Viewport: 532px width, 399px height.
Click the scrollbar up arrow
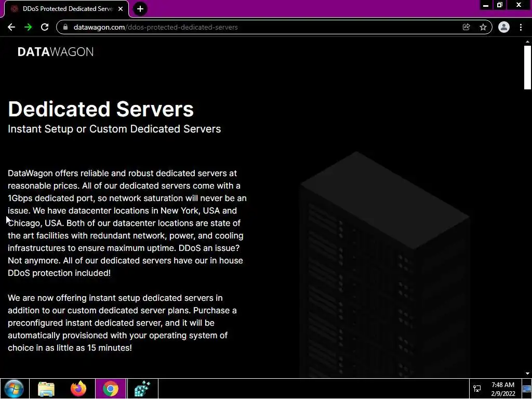tap(527, 42)
